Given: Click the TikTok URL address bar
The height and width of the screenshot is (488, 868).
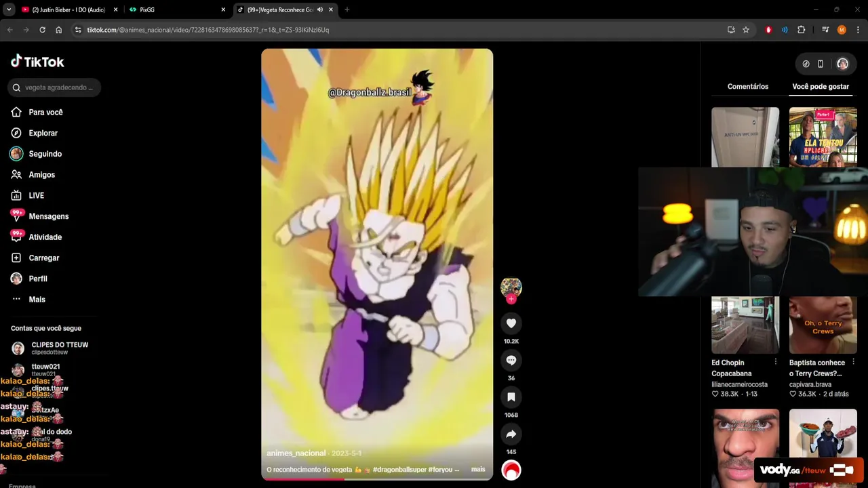Looking at the screenshot, I should (x=400, y=30).
